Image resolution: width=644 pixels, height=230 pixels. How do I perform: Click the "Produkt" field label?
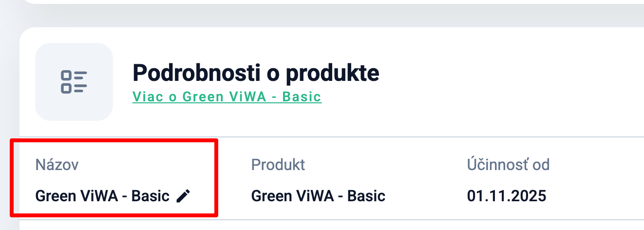tap(278, 165)
